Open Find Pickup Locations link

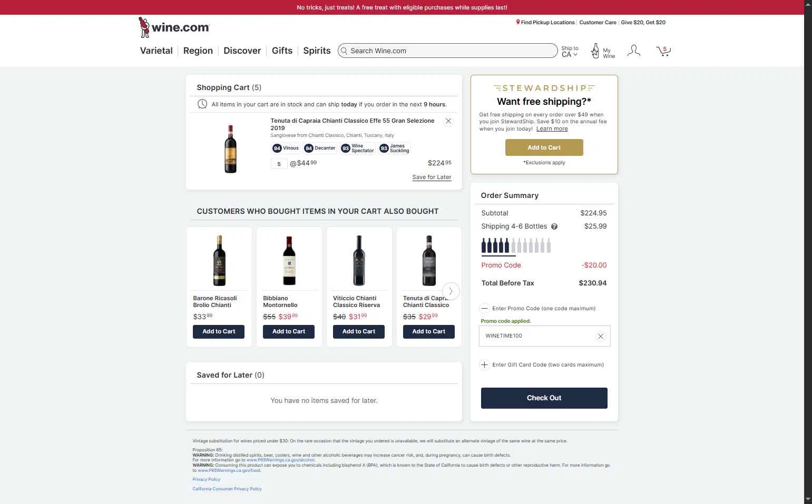[547, 22]
